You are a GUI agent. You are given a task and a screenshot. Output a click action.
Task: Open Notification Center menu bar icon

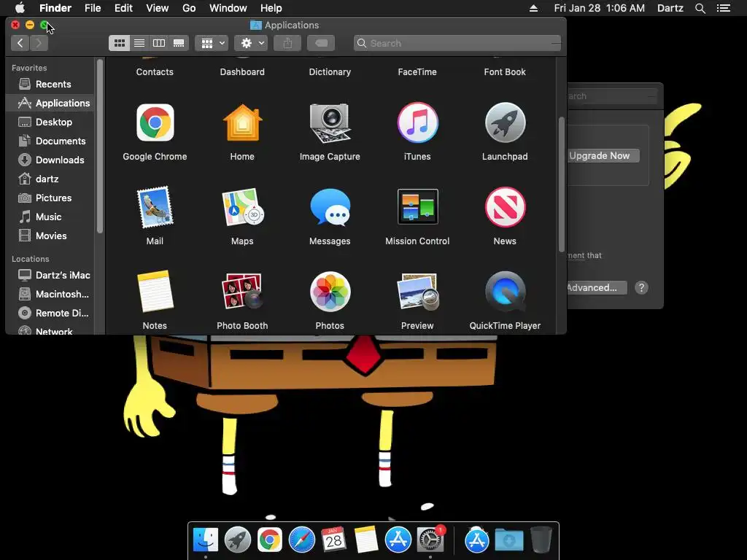(x=724, y=8)
